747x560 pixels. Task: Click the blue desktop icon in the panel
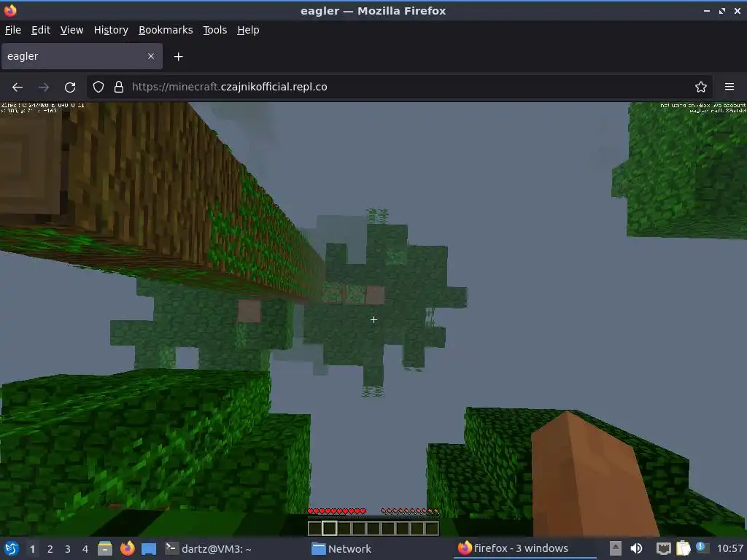pyautogui.click(x=149, y=548)
